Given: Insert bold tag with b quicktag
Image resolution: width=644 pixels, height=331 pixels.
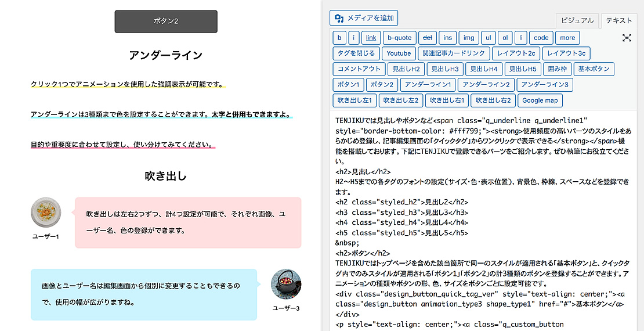Looking at the screenshot, I should tap(339, 38).
